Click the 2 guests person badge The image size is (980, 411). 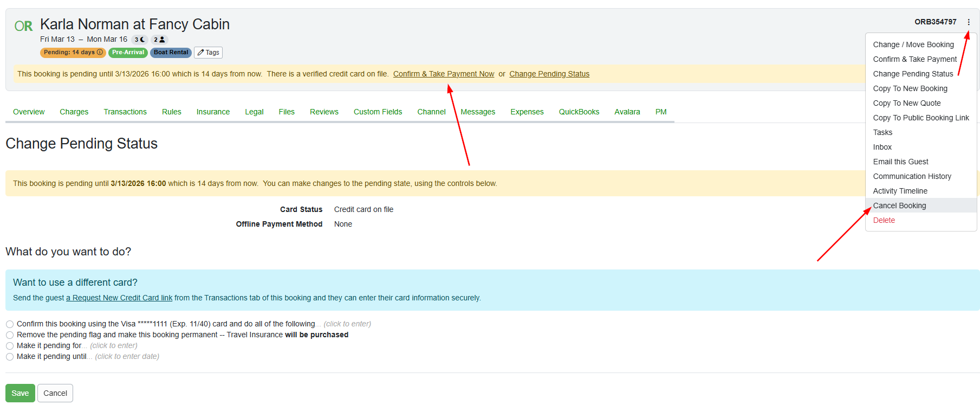point(159,40)
